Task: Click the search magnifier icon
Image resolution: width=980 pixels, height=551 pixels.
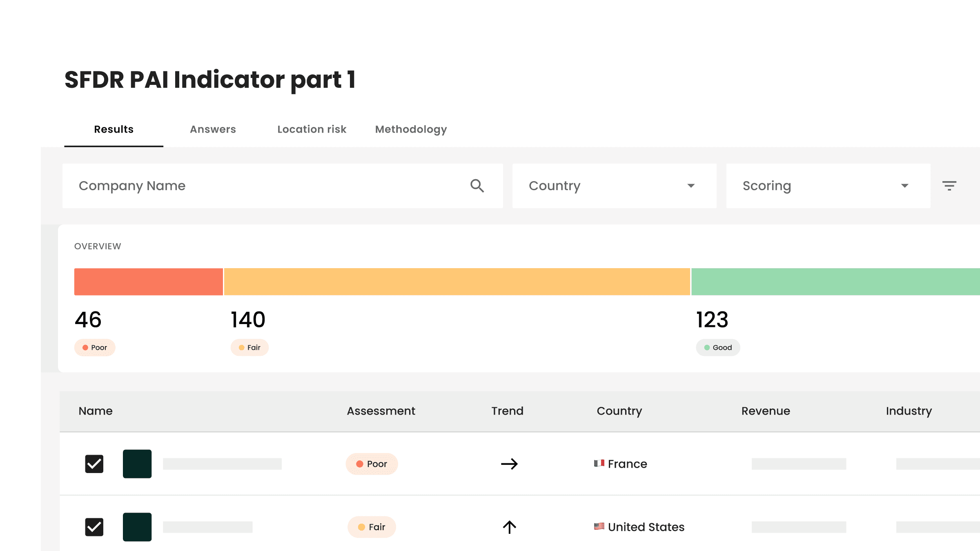Action: coord(477,186)
